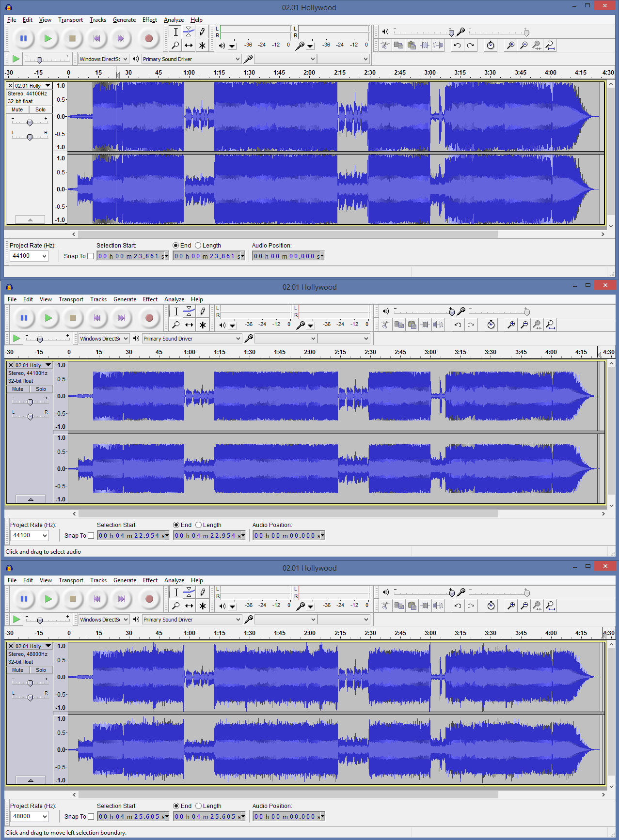Viewport: 619px width, 840px height.
Task: Open the 02.01 Holly track menu in the top window
Action: tap(32, 86)
